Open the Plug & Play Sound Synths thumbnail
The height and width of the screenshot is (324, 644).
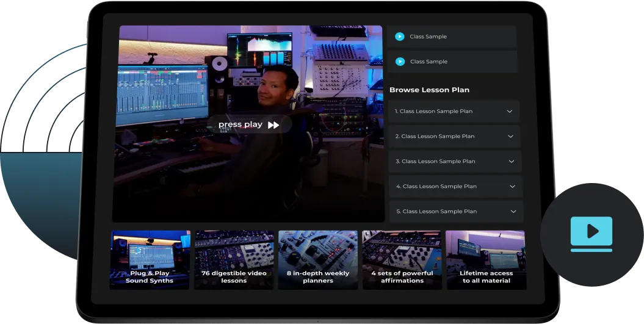150,259
